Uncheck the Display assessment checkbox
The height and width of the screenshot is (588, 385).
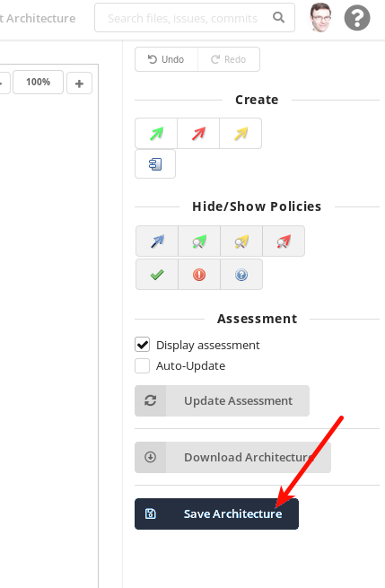click(143, 345)
